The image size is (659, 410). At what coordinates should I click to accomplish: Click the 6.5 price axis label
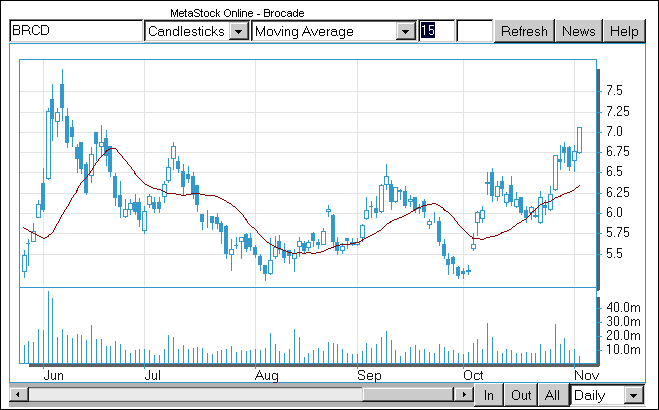point(614,172)
